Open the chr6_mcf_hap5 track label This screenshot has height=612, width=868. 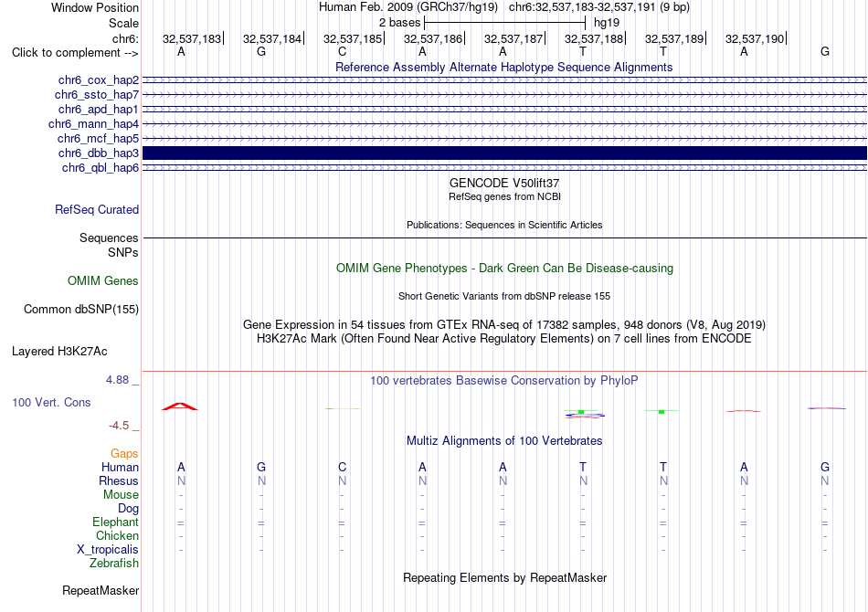point(98,138)
